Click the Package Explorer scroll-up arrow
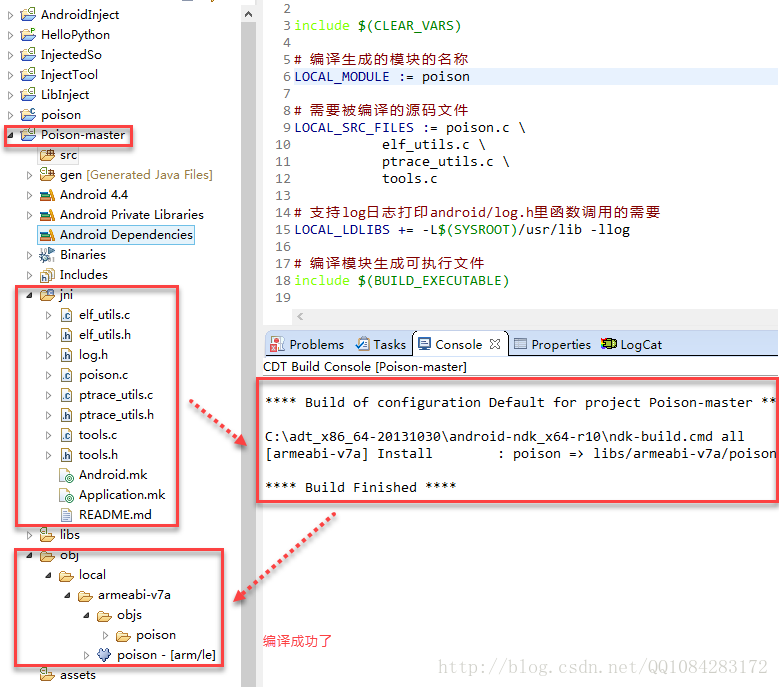 click(x=248, y=14)
